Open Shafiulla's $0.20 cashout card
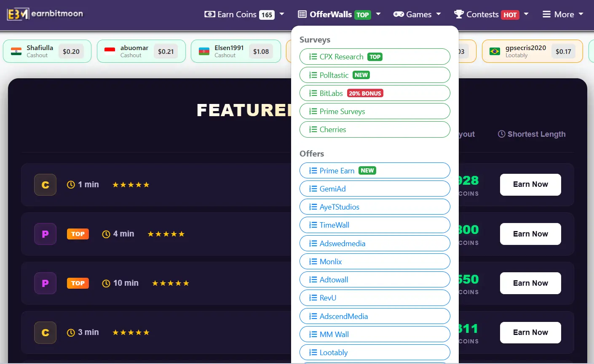This screenshot has height=364, width=594. click(x=47, y=51)
